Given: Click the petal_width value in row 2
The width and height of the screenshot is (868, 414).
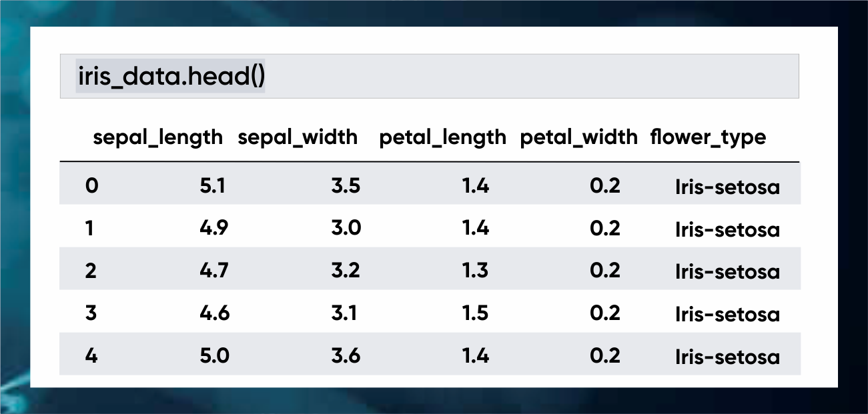Looking at the screenshot, I should (x=605, y=271).
